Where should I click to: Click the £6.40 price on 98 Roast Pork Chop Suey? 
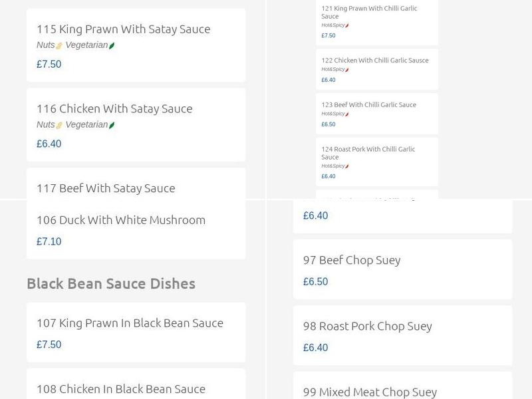point(315,347)
